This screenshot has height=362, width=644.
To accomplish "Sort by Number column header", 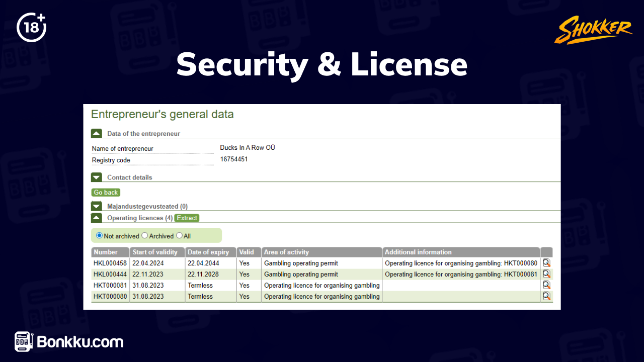I will click(110, 252).
